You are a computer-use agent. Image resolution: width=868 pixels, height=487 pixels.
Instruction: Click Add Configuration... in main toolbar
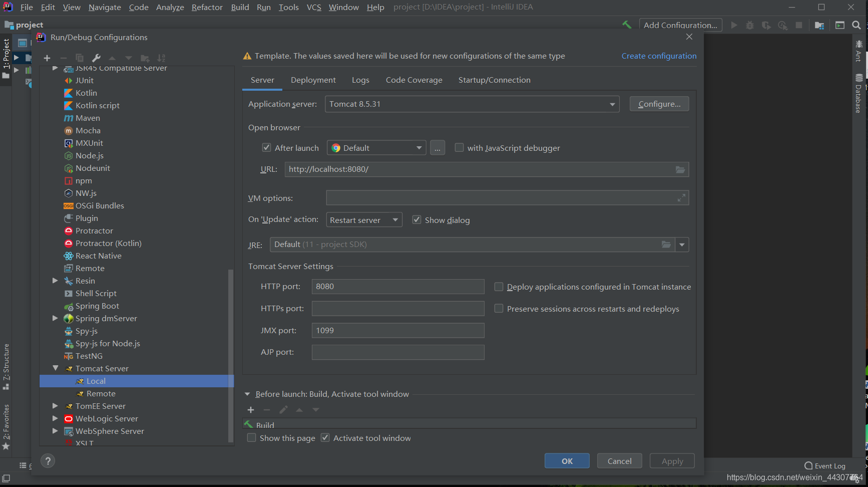[x=681, y=25]
